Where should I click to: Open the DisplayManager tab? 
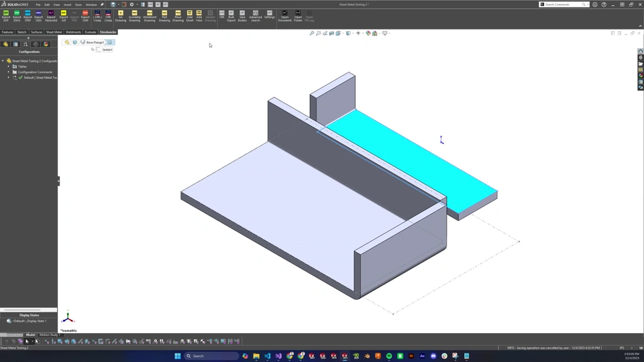[x=46, y=44]
